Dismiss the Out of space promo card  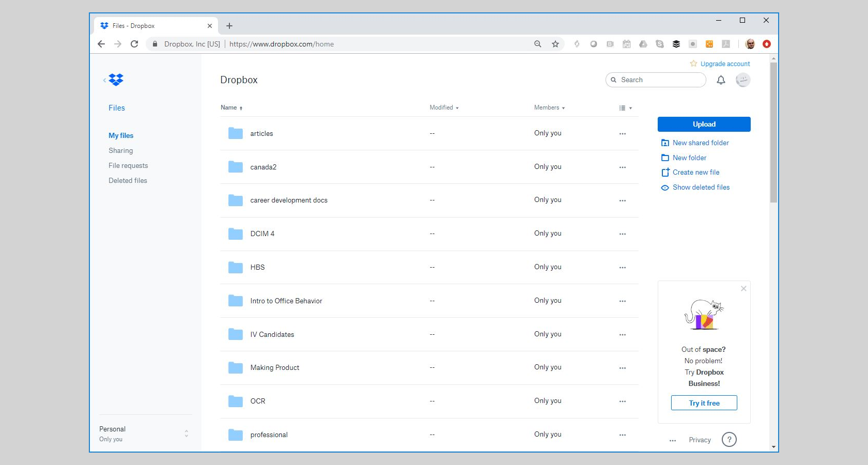click(x=743, y=288)
